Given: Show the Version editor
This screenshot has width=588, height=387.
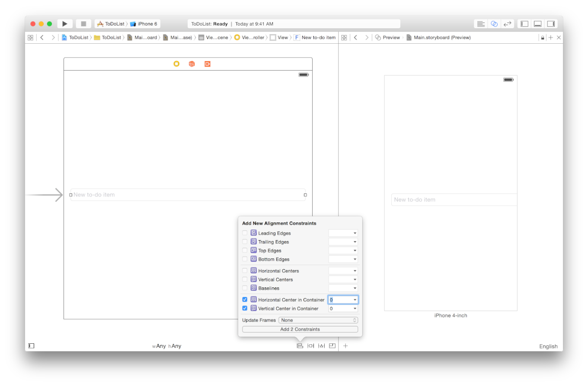Looking at the screenshot, I should 508,24.
